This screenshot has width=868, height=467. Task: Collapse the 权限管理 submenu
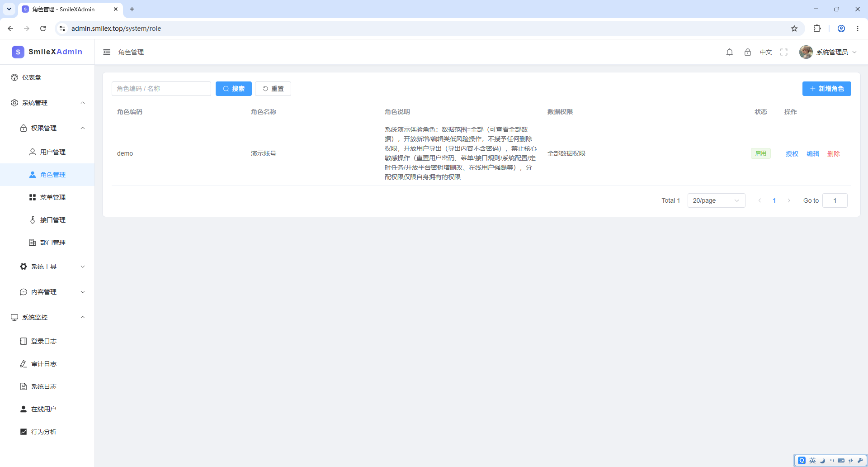pos(47,128)
